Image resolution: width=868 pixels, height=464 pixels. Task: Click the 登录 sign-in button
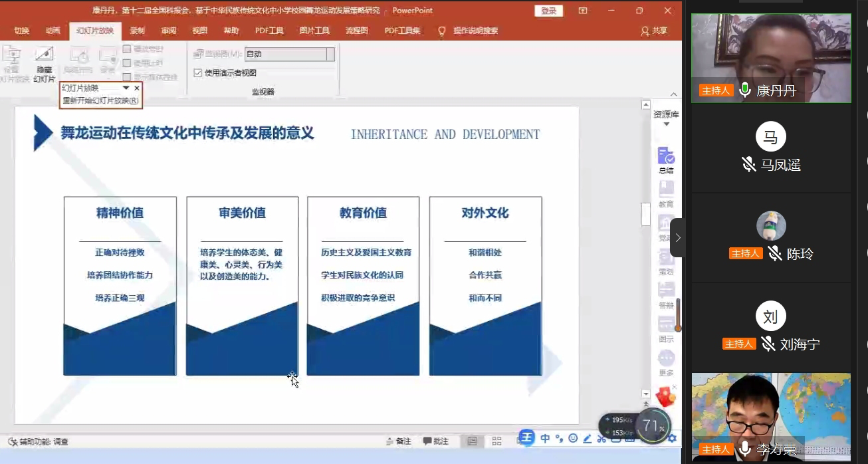tap(548, 11)
